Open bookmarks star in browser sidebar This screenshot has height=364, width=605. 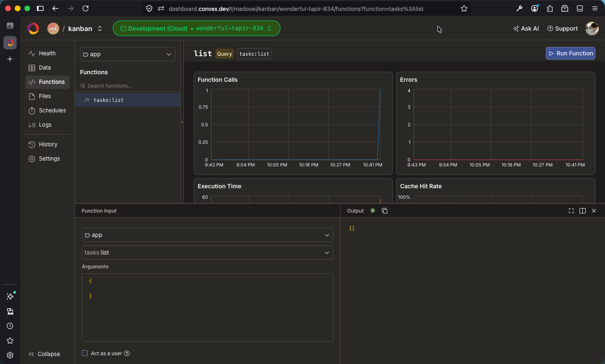pyautogui.click(x=10, y=341)
